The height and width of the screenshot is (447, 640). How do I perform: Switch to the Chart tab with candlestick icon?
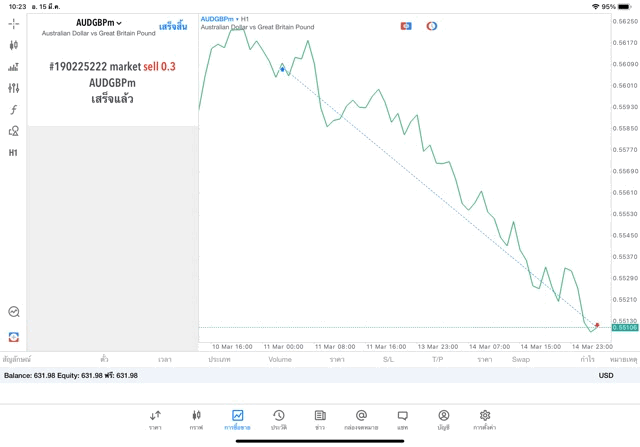coord(196,419)
